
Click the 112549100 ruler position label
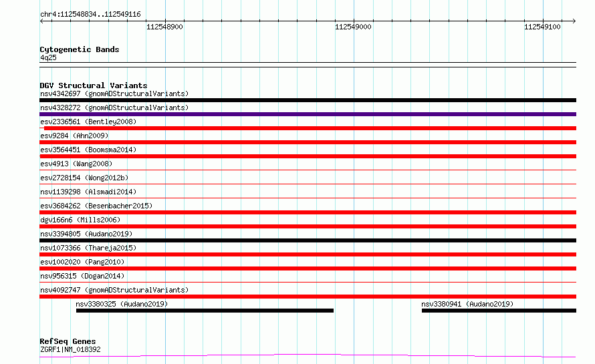pos(542,27)
